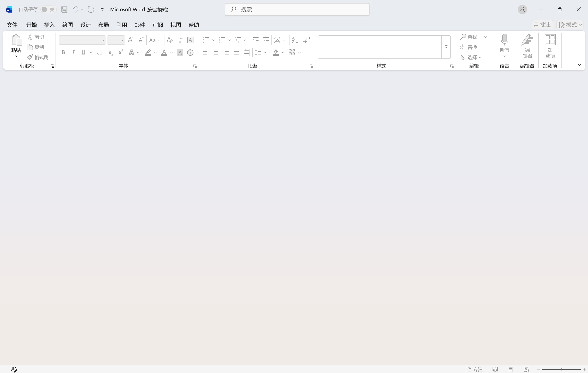Screen dimensions: 588x373
Task: Toggle Italic formatting
Action: (x=73, y=53)
